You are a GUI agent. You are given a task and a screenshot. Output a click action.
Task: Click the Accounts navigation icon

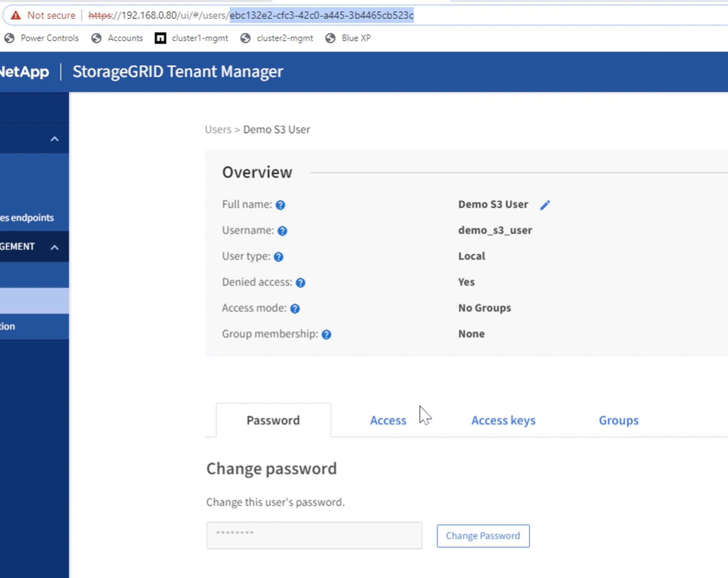click(96, 38)
